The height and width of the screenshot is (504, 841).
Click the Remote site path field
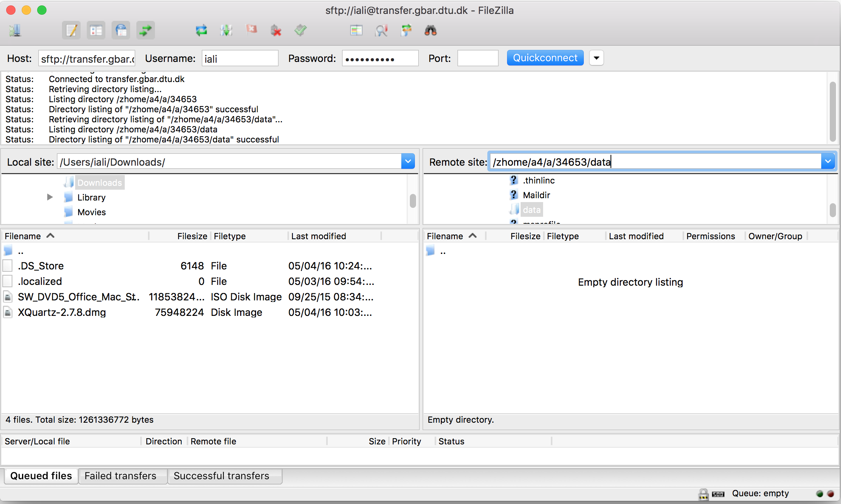pyautogui.click(x=655, y=161)
